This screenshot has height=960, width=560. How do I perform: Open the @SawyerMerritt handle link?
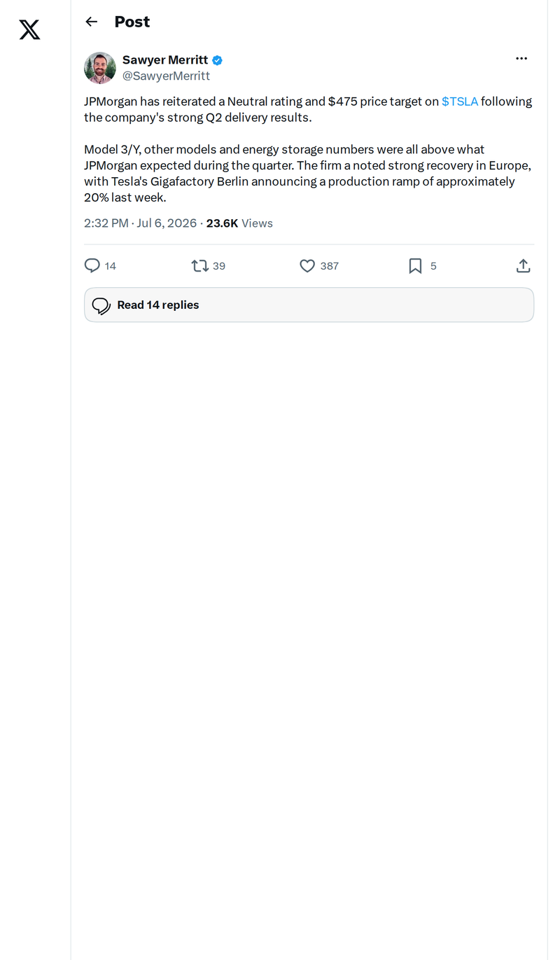[167, 76]
